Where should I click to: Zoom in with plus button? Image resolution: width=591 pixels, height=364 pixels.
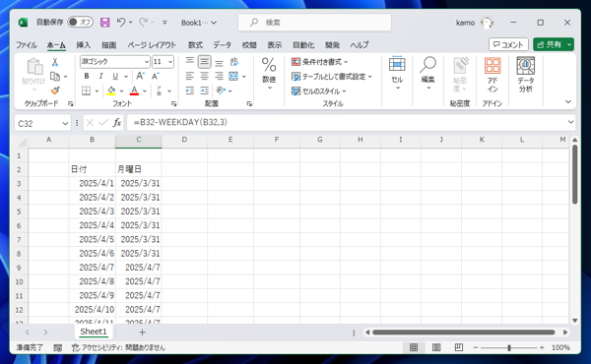(x=542, y=347)
